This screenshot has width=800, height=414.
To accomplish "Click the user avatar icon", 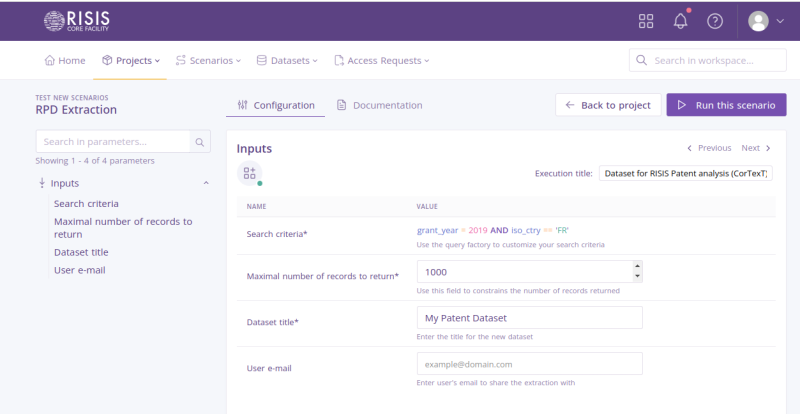I will point(758,21).
